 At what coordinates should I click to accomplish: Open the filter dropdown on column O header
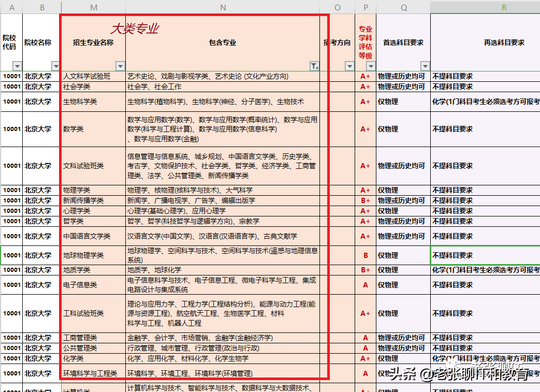349,66
